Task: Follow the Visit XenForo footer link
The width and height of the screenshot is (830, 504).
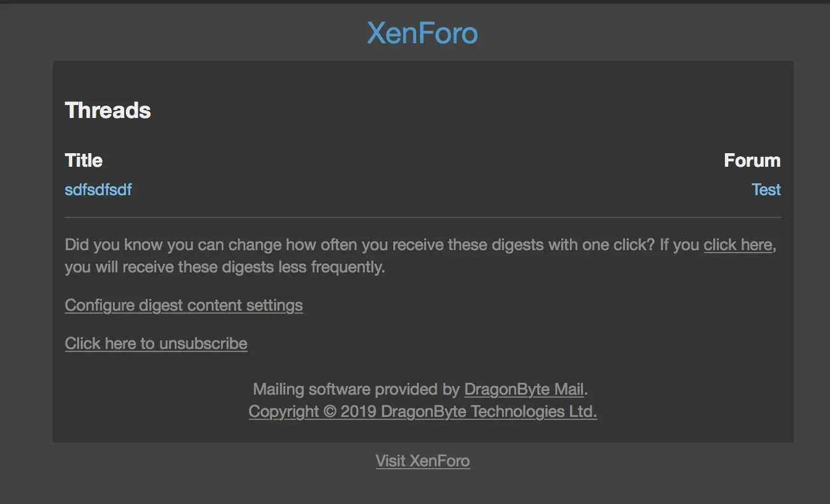Action: (x=423, y=461)
